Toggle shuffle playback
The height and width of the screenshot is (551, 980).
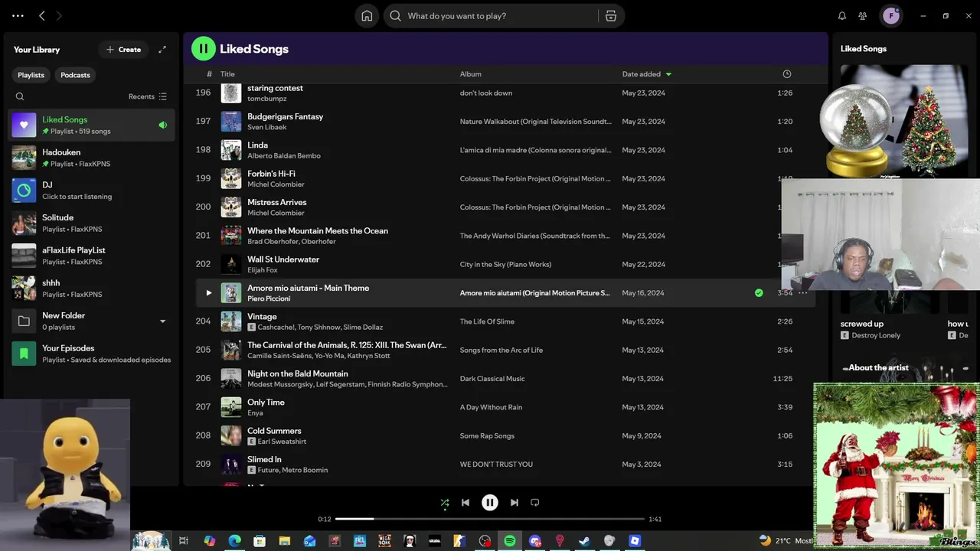(x=445, y=503)
